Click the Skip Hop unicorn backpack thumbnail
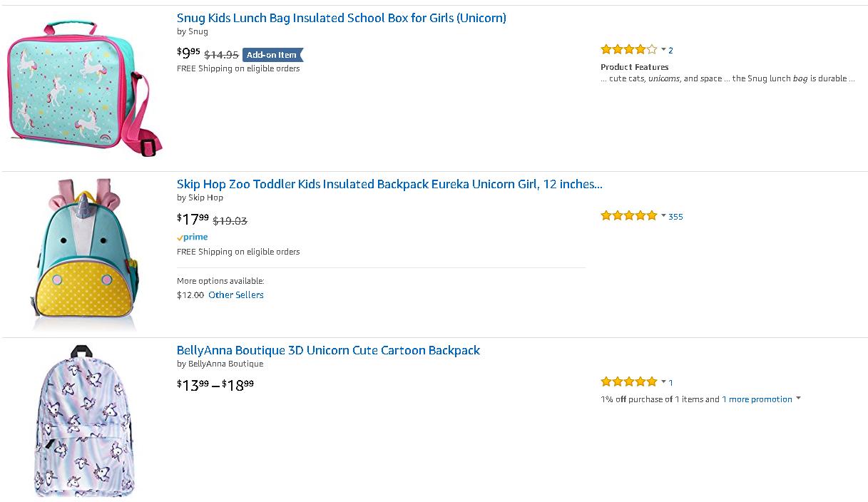The height and width of the screenshot is (502, 868). [x=84, y=255]
